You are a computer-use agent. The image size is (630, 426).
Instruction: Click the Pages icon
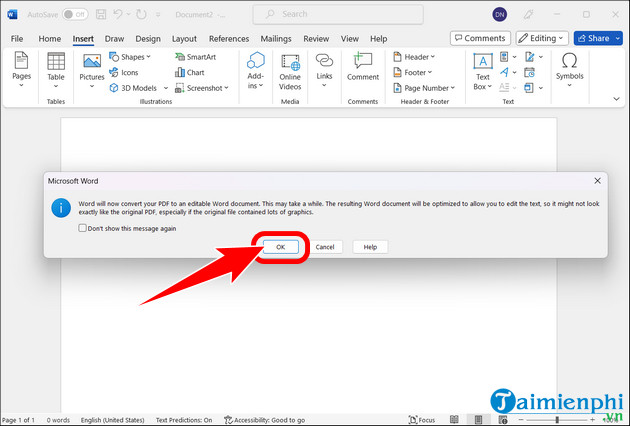(x=21, y=69)
